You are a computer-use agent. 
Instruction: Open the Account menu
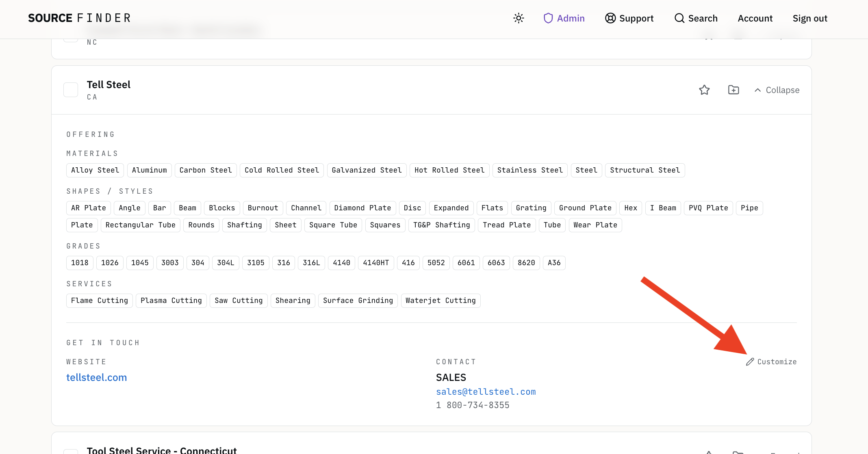[755, 18]
